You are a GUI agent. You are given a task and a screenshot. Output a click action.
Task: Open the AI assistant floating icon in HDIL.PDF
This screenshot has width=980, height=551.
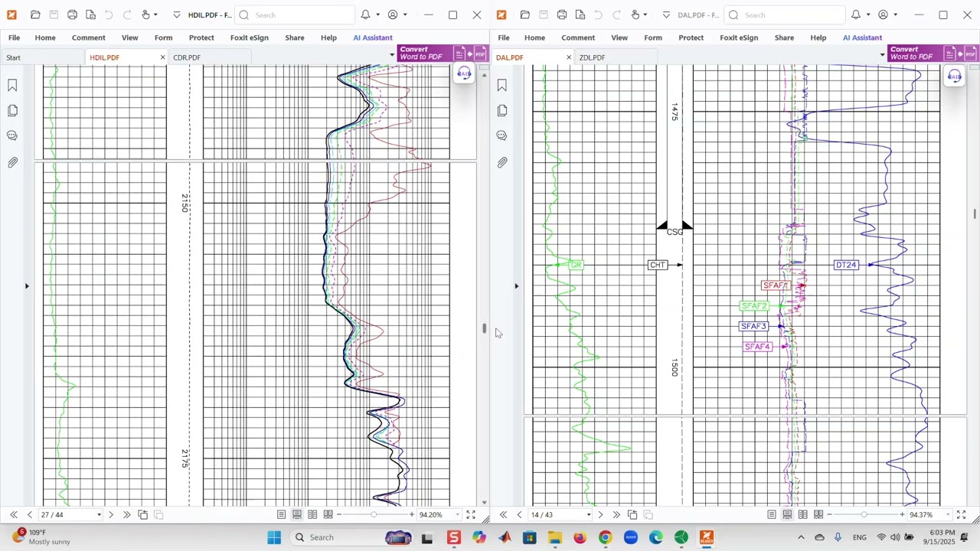464,73
